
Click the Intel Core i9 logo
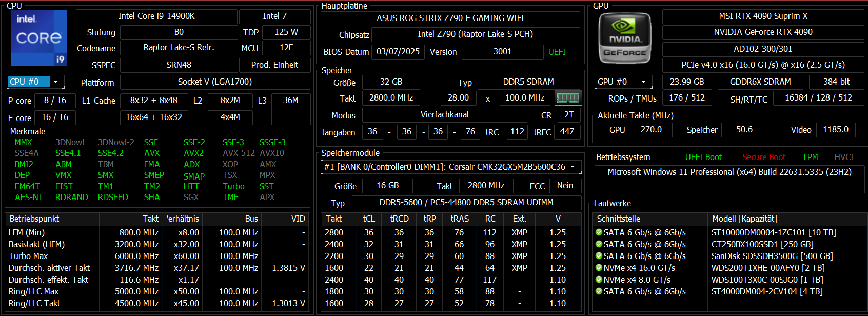pyautogui.click(x=39, y=38)
